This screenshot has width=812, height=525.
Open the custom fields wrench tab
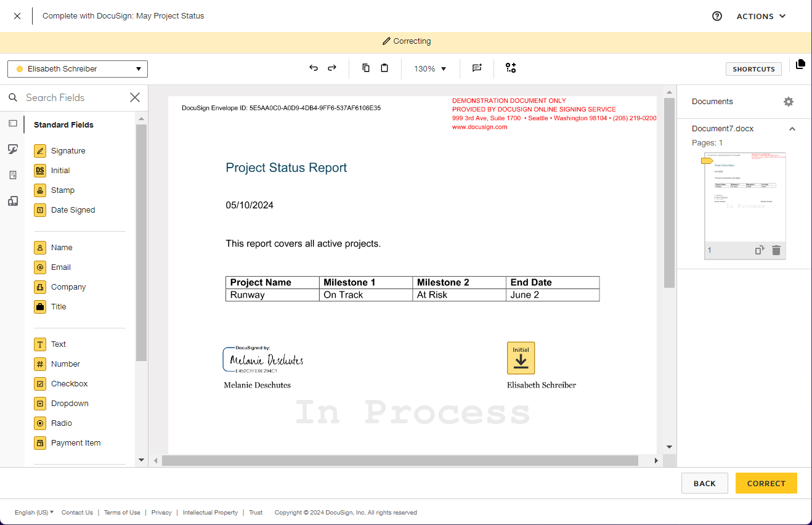(13, 149)
